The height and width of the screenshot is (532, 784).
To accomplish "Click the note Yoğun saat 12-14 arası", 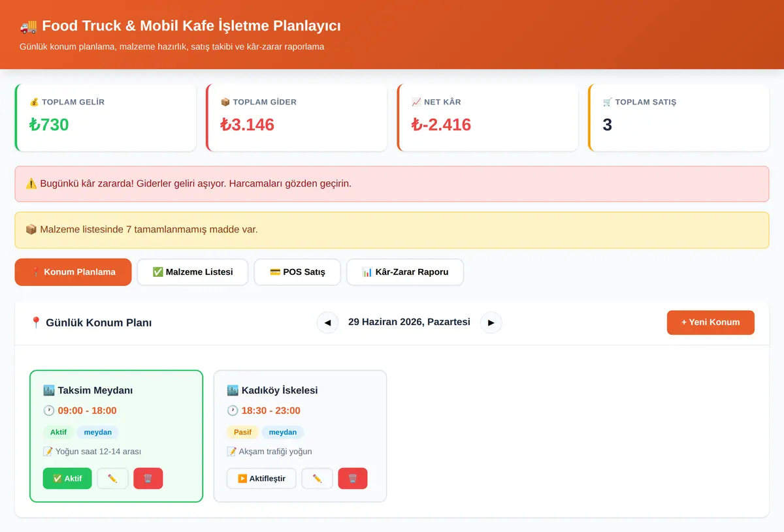I will pos(92,452).
